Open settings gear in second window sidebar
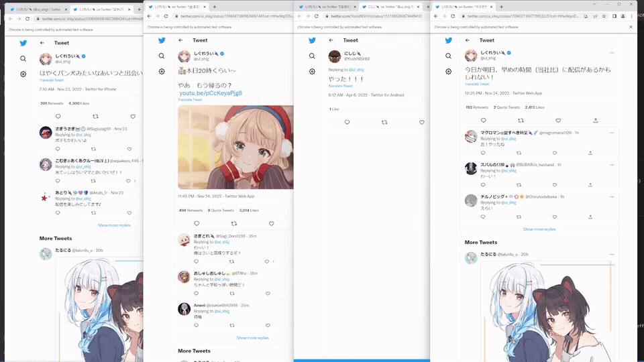Screen dimensions: 644x362 point(162,72)
